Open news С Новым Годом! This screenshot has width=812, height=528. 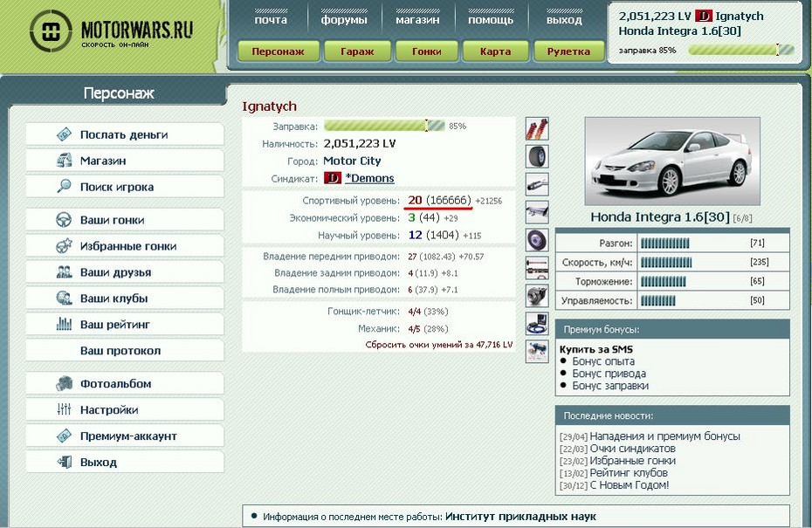pyautogui.click(x=630, y=485)
